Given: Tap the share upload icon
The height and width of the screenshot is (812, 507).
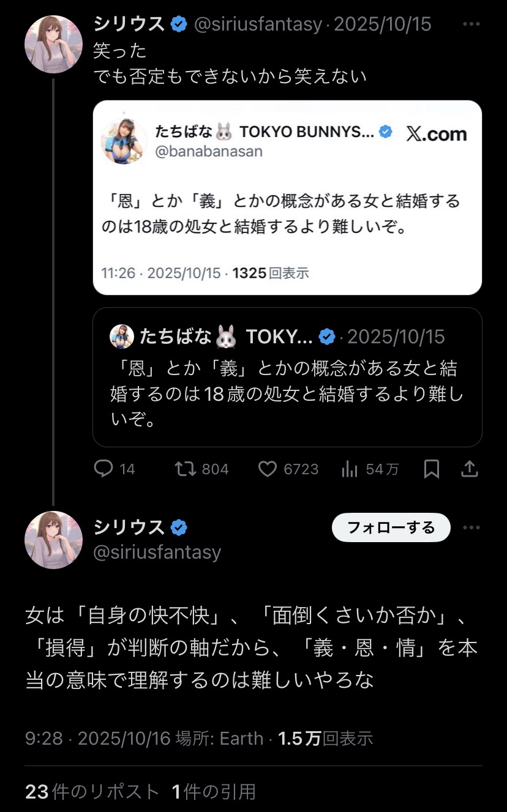Looking at the screenshot, I should pos(469,469).
